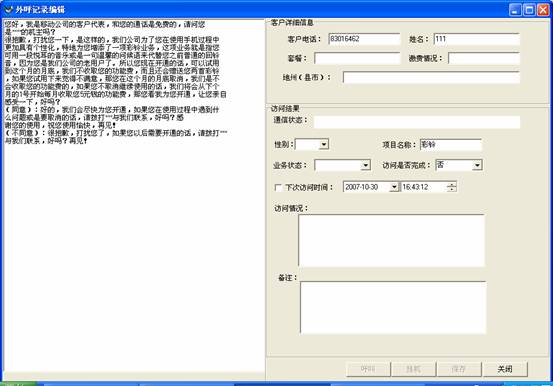Click the 呼叫 call button
The image size is (553, 386).
click(x=368, y=369)
